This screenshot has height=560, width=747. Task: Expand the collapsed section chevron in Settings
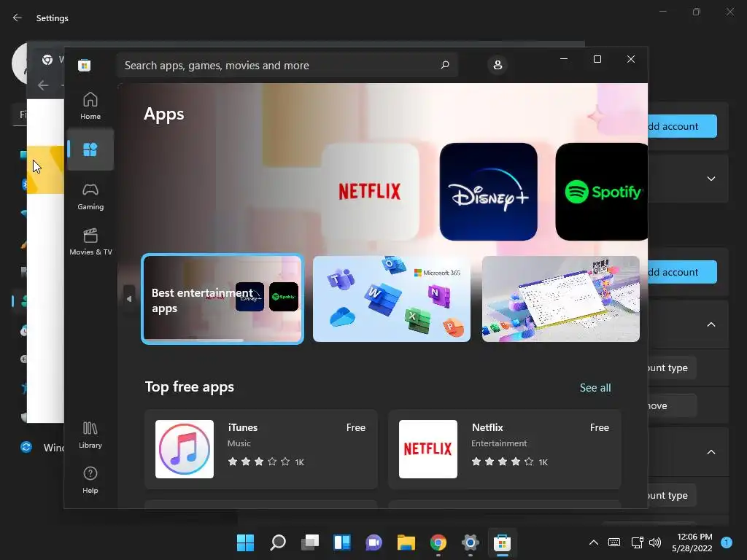711,179
